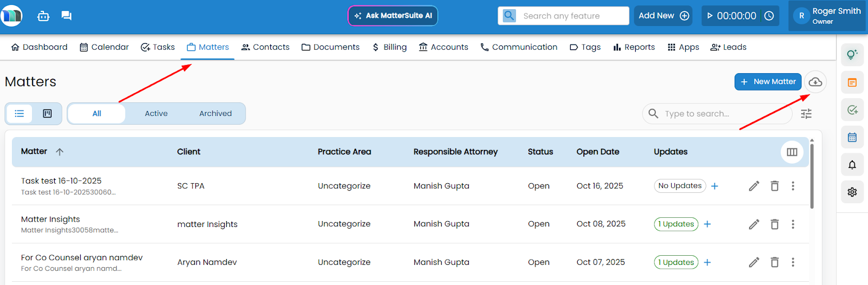Switch to list view layout
Screen dimensions: 868x285
point(20,114)
